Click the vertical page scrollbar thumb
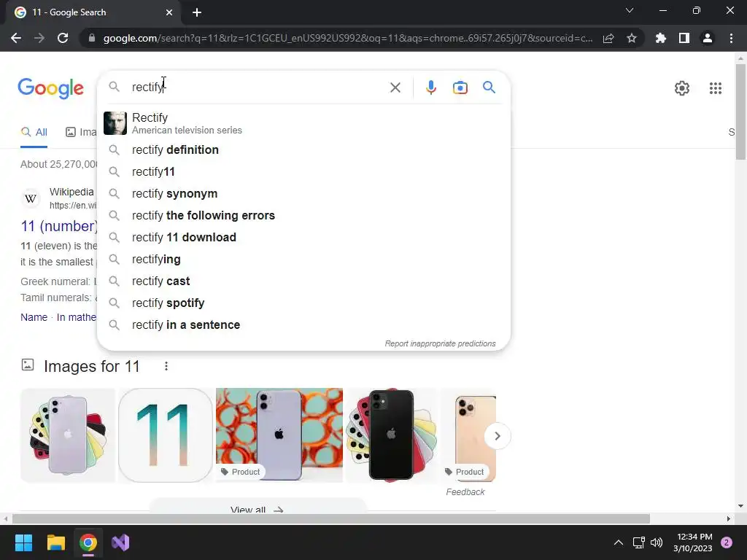Image resolution: width=747 pixels, height=560 pixels. [x=740, y=112]
